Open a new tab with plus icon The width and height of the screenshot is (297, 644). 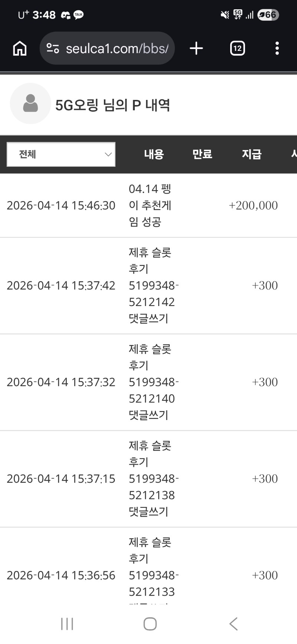(x=196, y=48)
